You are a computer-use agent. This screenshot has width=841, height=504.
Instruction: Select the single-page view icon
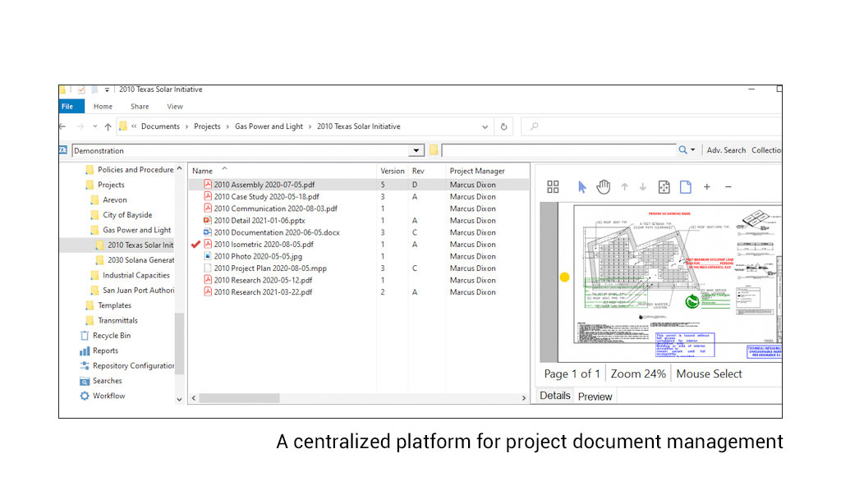click(686, 186)
